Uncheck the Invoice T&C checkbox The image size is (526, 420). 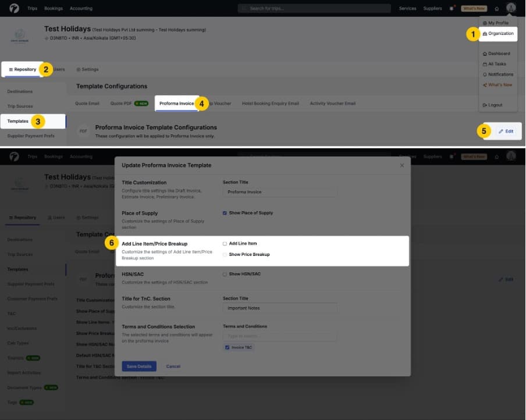(x=227, y=347)
